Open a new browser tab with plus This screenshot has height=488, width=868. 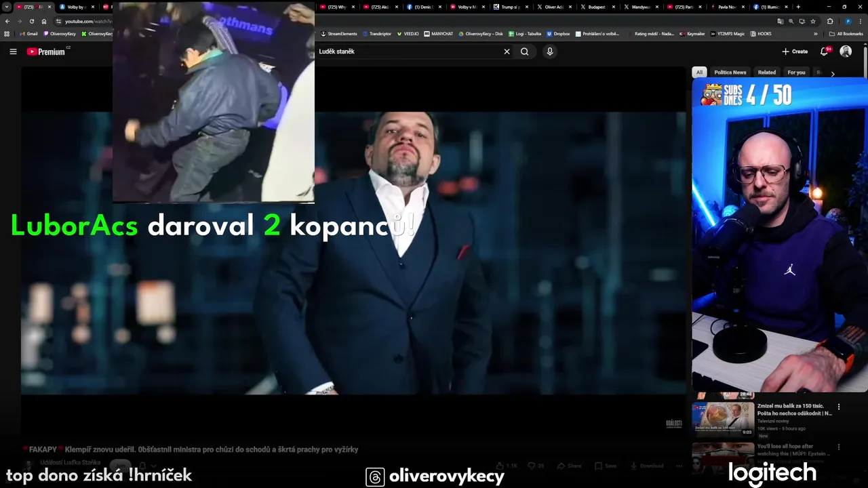coord(798,7)
